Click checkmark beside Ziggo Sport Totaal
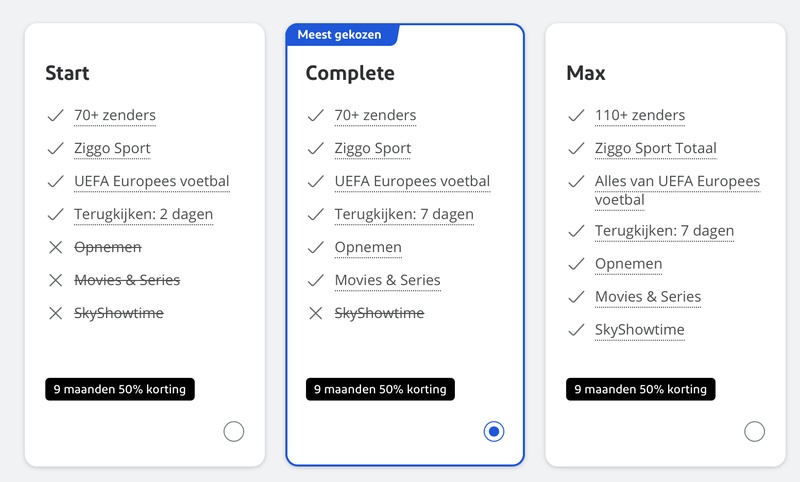 click(x=576, y=148)
